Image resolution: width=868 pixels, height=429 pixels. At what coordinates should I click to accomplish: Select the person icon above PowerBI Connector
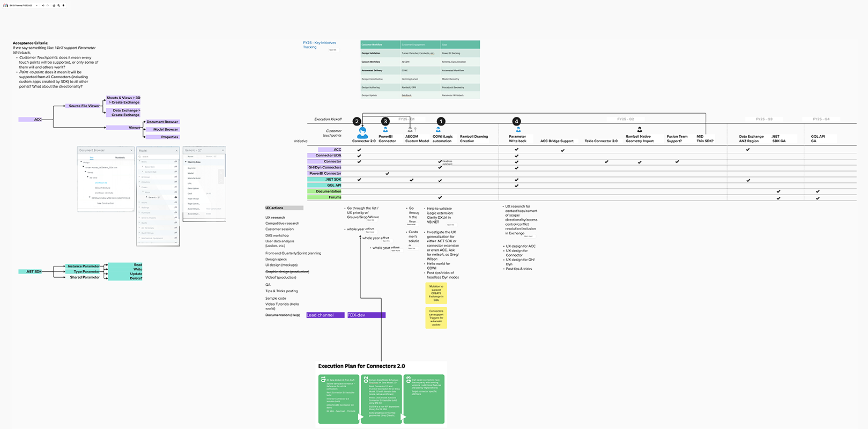[385, 129]
